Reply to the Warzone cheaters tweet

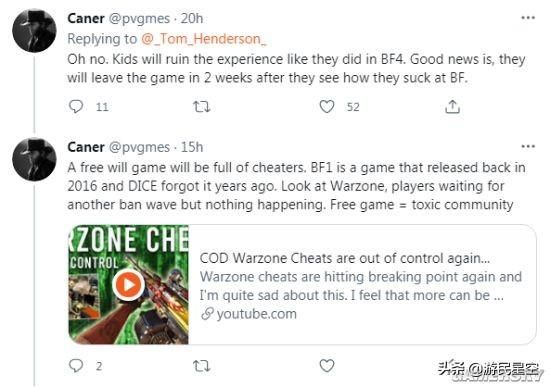coord(76,366)
